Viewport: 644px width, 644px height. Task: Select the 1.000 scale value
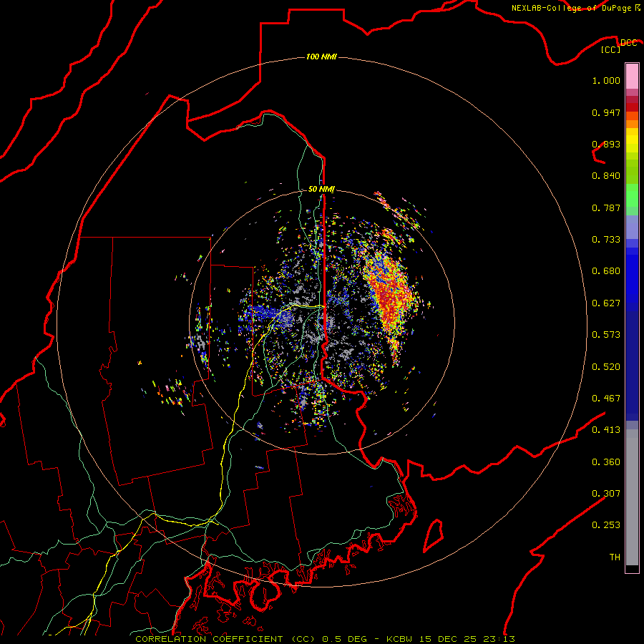(606, 80)
